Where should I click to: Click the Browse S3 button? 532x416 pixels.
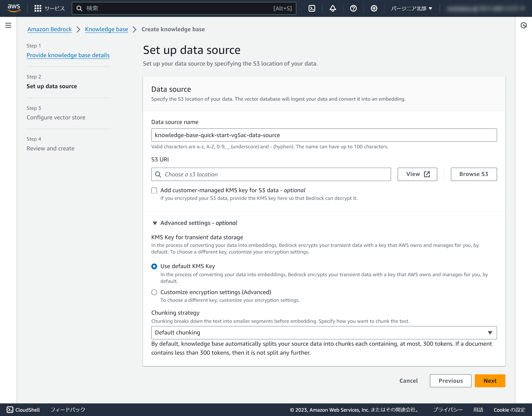(x=474, y=174)
